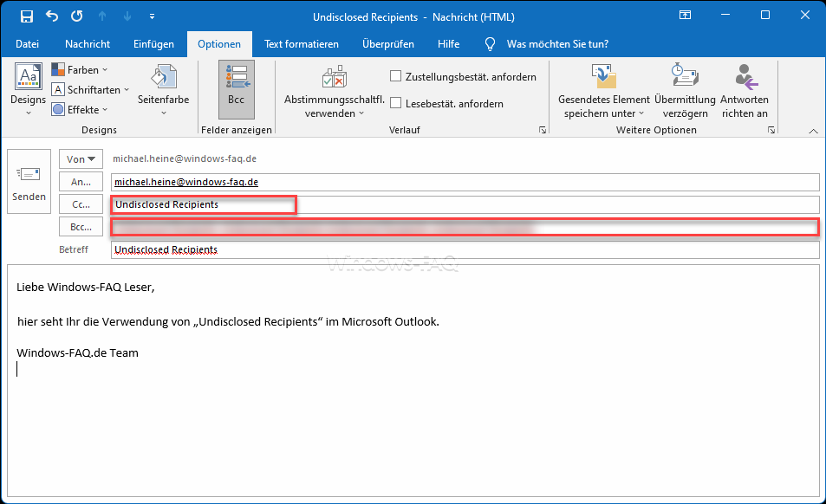Click the Senden button
This screenshot has width=826, height=504.
29,182
